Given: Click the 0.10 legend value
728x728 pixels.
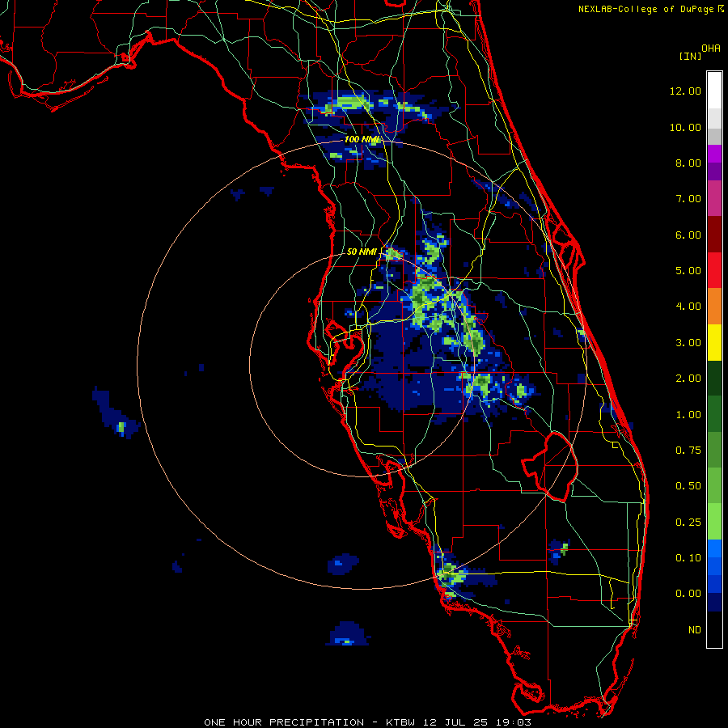Looking at the screenshot, I should 688,558.
